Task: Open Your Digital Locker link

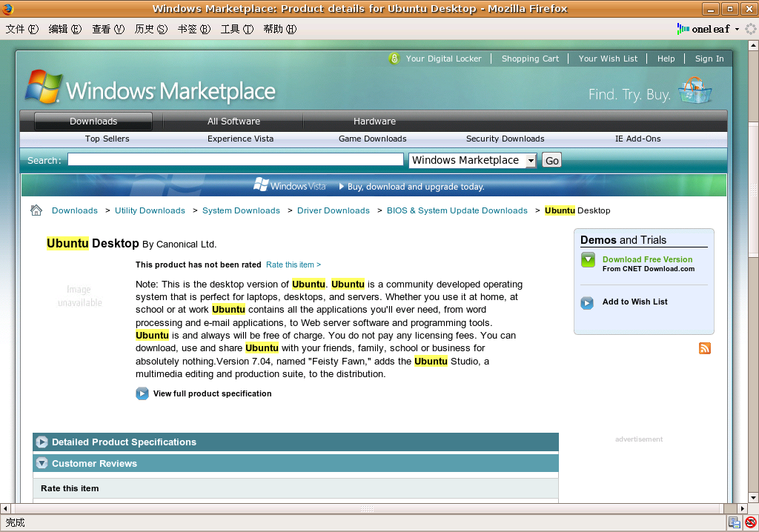Action: (x=444, y=59)
